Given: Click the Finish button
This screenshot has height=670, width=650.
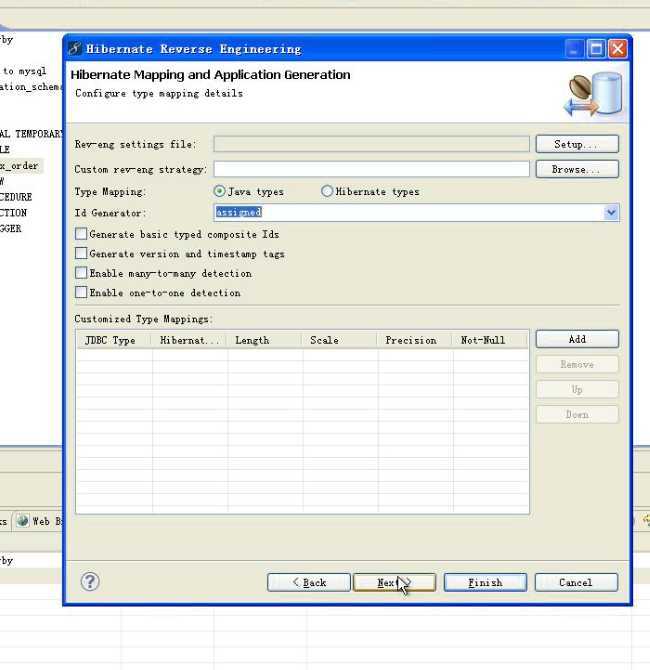Looking at the screenshot, I should 485,582.
